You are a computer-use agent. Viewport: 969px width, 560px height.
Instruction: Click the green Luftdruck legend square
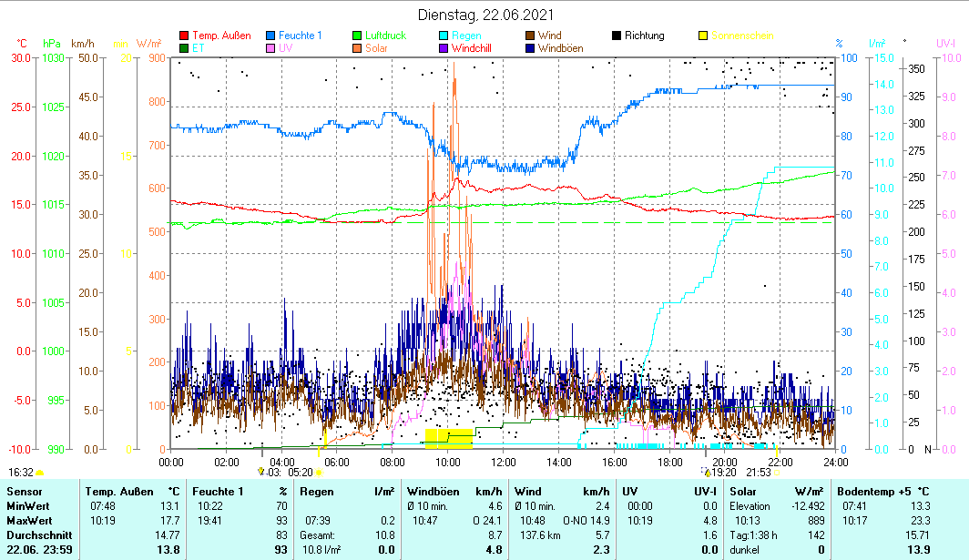click(357, 36)
